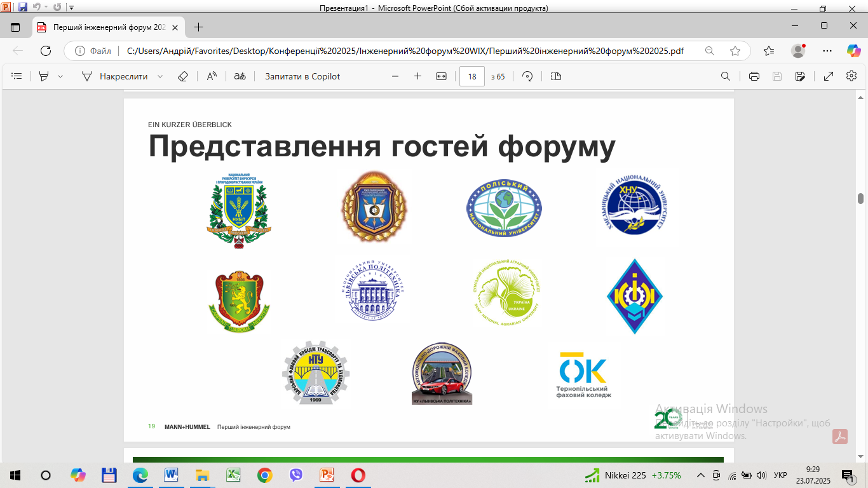Click Запитати в Copilot button

(x=302, y=76)
